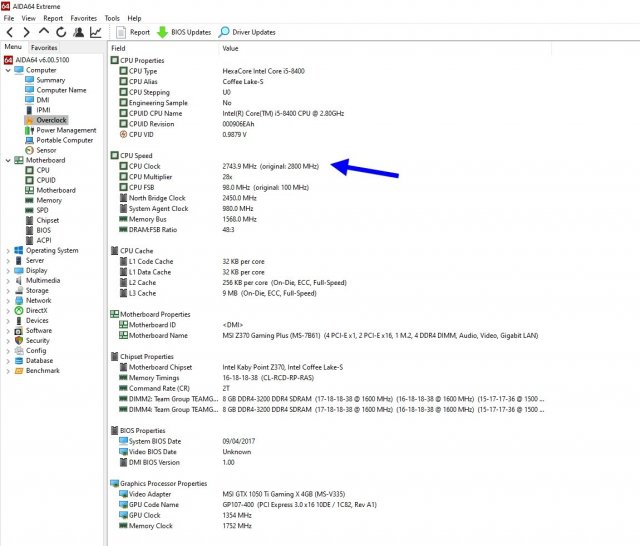
Task: Collapse the Computer tree node
Action: [x=8, y=70]
